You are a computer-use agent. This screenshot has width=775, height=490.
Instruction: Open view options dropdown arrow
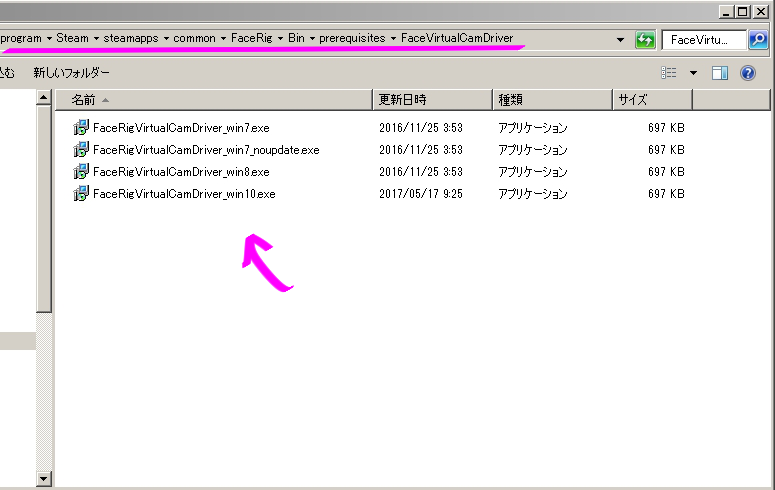coord(693,73)
